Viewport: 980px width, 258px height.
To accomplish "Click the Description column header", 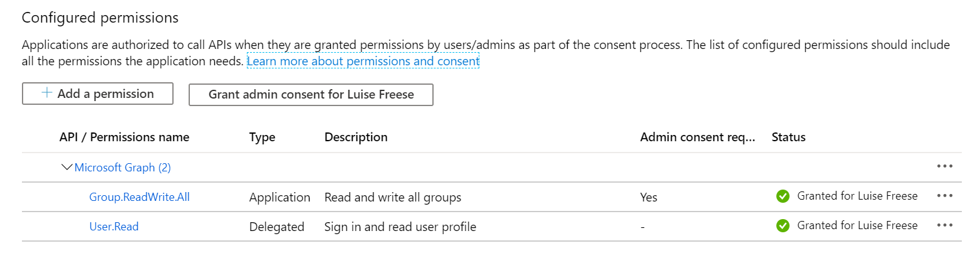I will click(355, 137).
